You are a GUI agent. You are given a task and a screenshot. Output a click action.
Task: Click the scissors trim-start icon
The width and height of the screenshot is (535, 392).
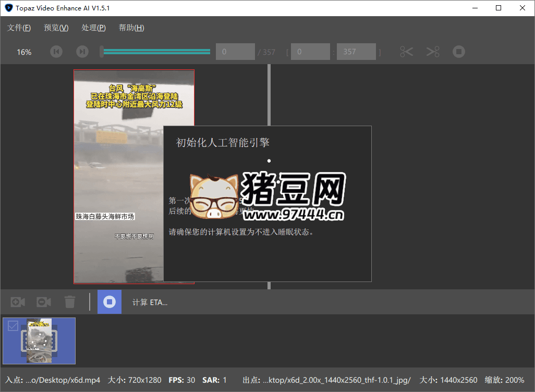click(407, 52)
